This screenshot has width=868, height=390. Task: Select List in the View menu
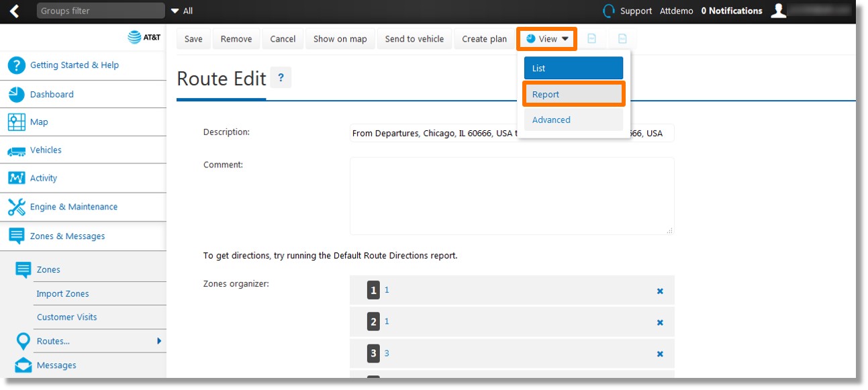(x=573, y=68)
